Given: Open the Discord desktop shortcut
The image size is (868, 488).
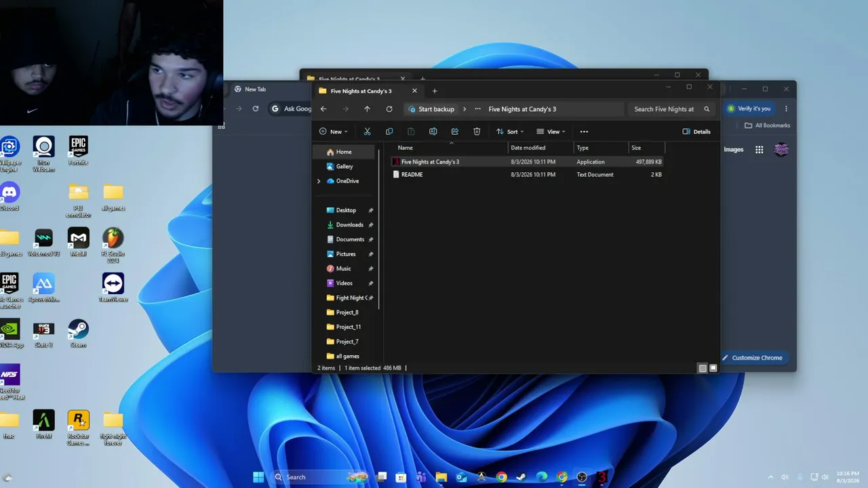Looking at the screenshot, I should click(9, 197).
